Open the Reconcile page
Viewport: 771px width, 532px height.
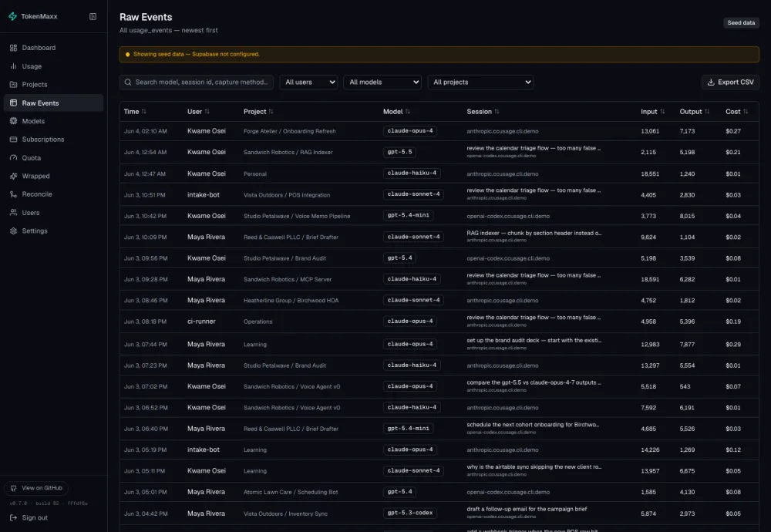tap(54, 194)
